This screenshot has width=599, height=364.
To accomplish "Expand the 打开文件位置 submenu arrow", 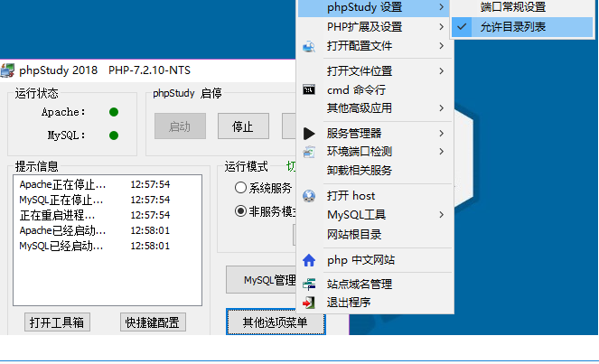I will pos(441,71).
